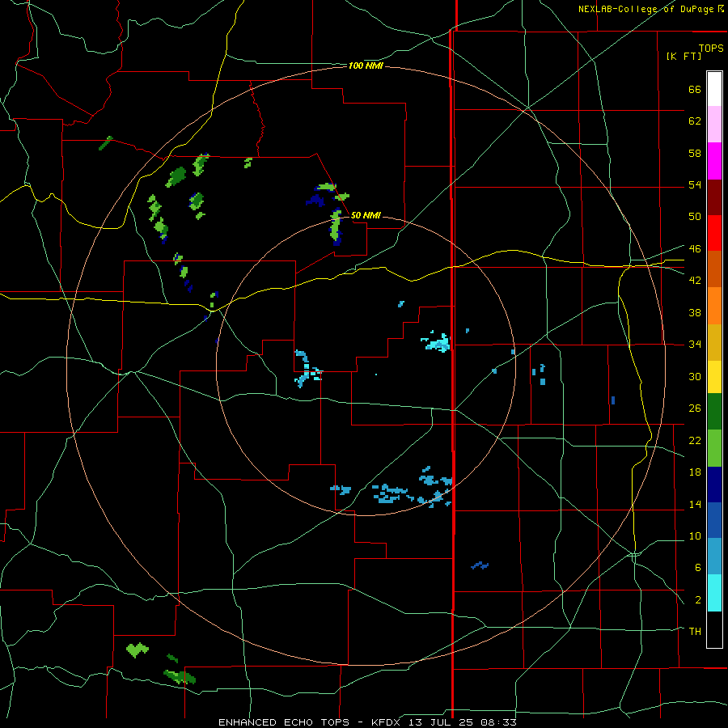The width and height of the screenshot is (728, 728).
Task: Click the TOPS legend title
Action: click(x=711, y=49)
